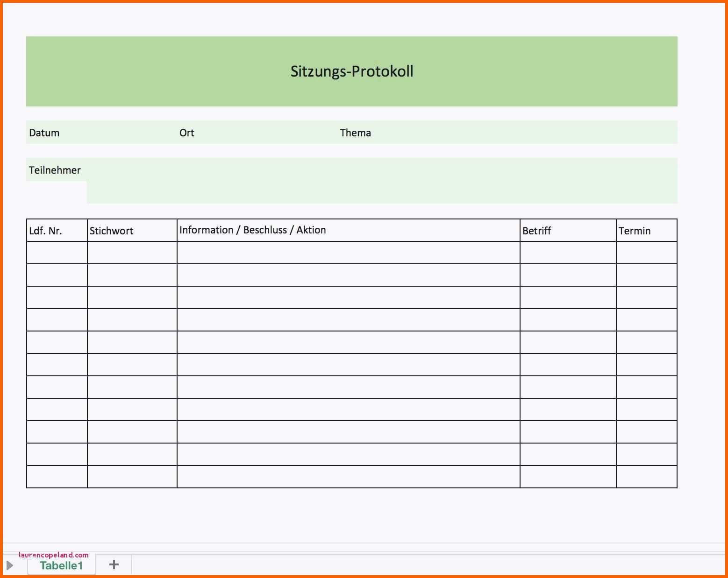
Task: Select the Datum label cell
Action: (x=44, y=133)
